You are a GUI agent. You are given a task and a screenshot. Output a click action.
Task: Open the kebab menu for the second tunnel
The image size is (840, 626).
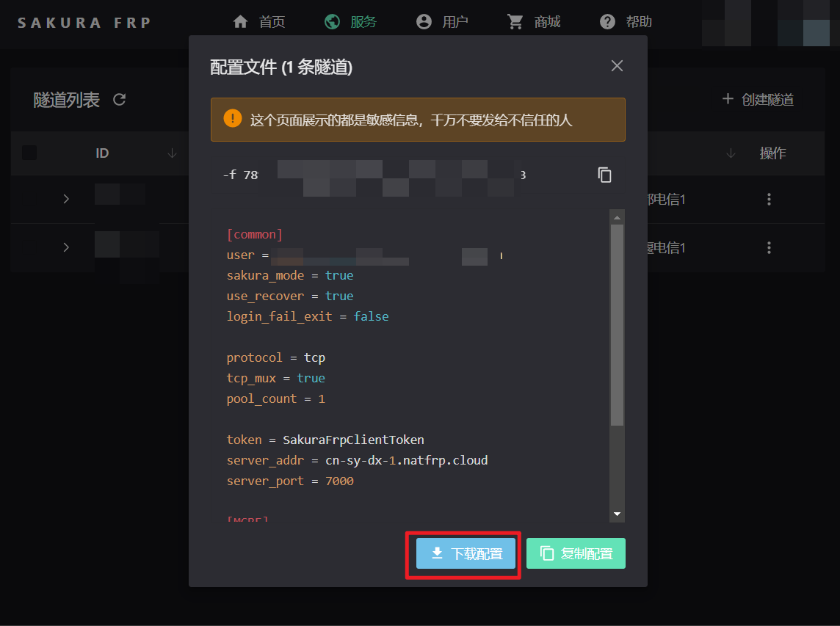click(x=768, y=247)
